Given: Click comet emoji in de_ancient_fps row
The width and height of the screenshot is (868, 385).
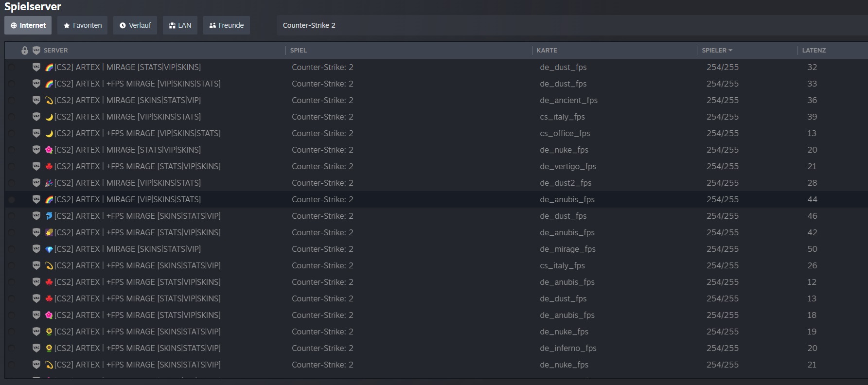Looking at the screenshot, I should coord(49,100).
